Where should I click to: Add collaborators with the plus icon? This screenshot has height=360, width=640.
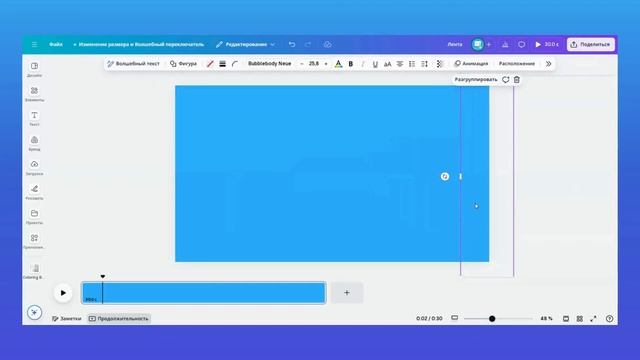489,44
